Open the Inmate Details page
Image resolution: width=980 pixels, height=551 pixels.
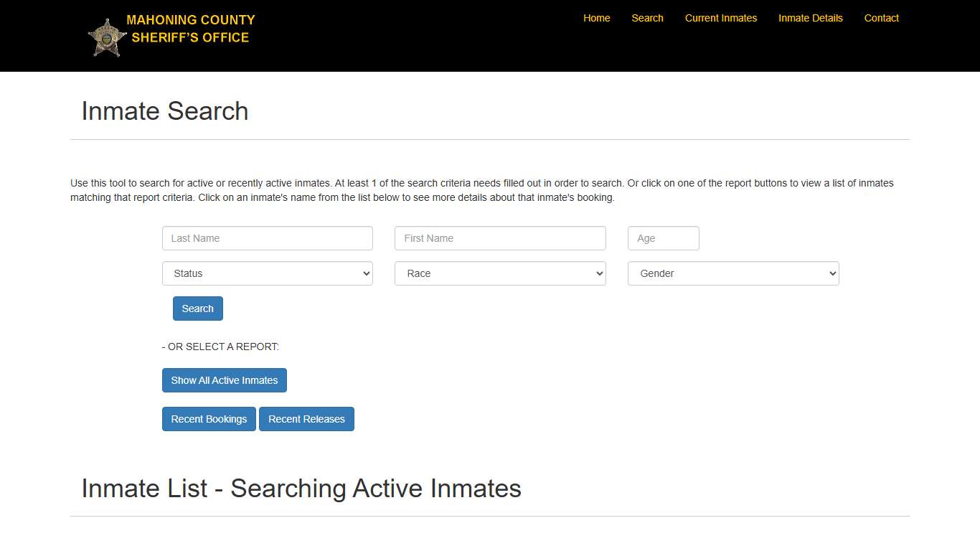tap(811, 18)
